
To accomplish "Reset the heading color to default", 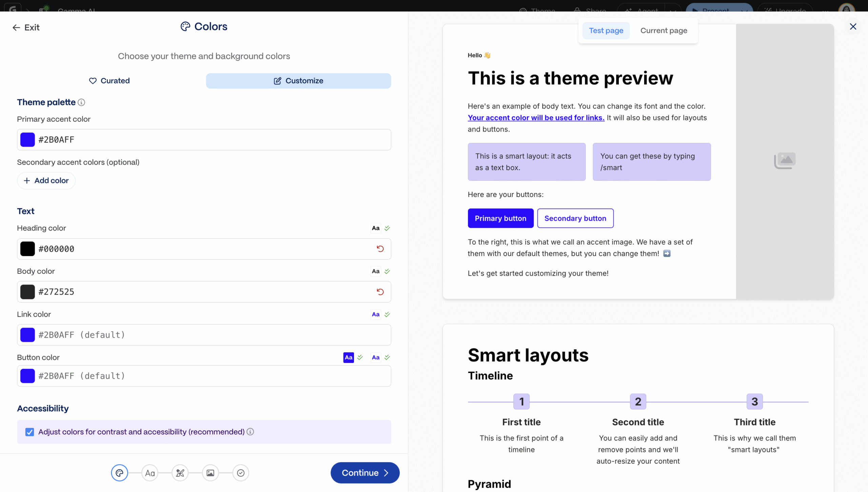I will [380, 249].
